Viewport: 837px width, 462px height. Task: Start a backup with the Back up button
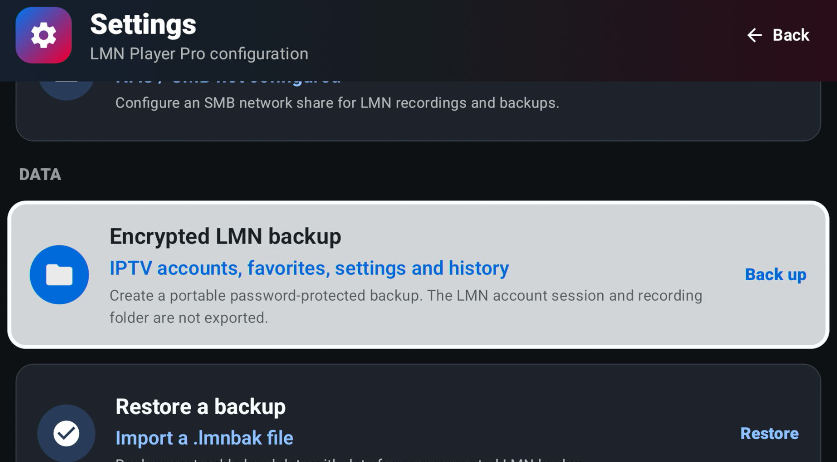click(x=776, y=275)
